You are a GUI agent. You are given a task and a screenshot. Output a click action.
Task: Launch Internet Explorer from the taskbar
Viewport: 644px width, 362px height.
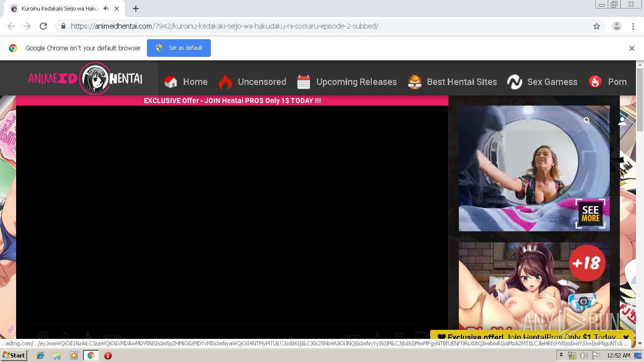tap(40, 355)
